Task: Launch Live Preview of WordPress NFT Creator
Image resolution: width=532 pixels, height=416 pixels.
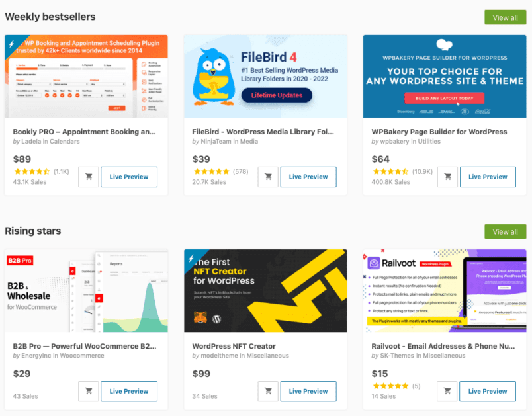Action: point(308,391)
